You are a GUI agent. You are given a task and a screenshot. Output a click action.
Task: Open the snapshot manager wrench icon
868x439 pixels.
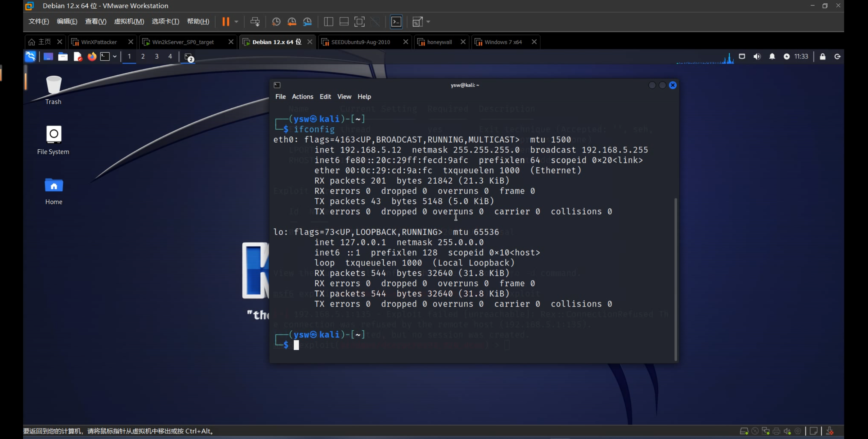(307, 22)
